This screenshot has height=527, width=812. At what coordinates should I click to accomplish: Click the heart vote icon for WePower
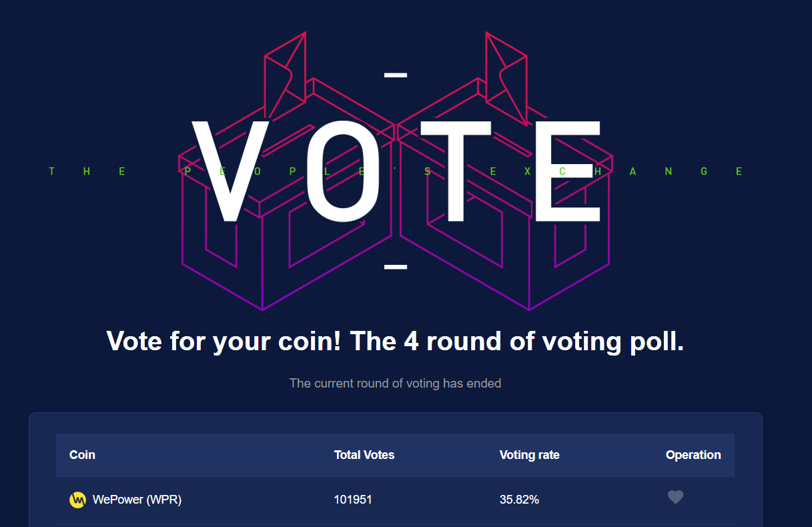(675, 498)
